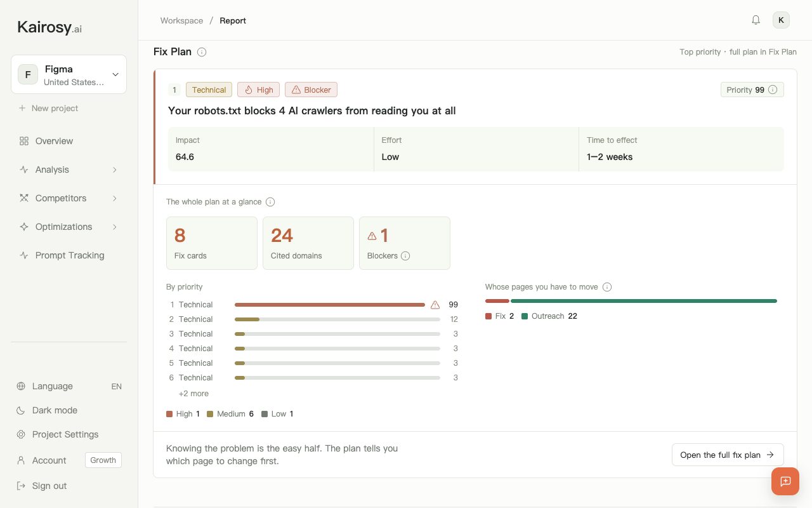Open the K user avatar menu
Image resolution: width=812 pixels, height=508 pixels.
[x=781, y=20]
